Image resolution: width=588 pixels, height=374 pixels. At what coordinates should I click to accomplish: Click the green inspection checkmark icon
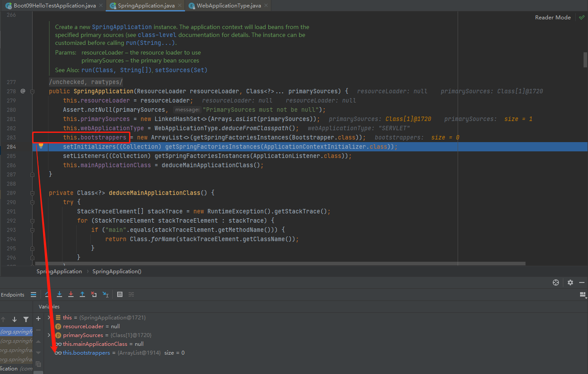(581, 18)
